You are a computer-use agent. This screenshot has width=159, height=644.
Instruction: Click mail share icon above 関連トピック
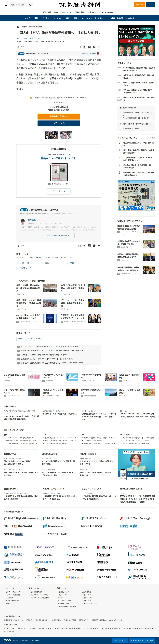point(79,246)
